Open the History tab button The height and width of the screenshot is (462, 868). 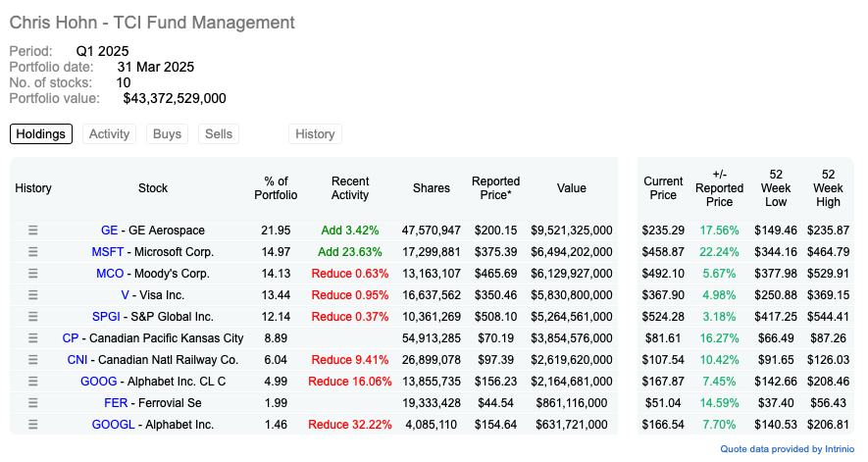(315, 134)
